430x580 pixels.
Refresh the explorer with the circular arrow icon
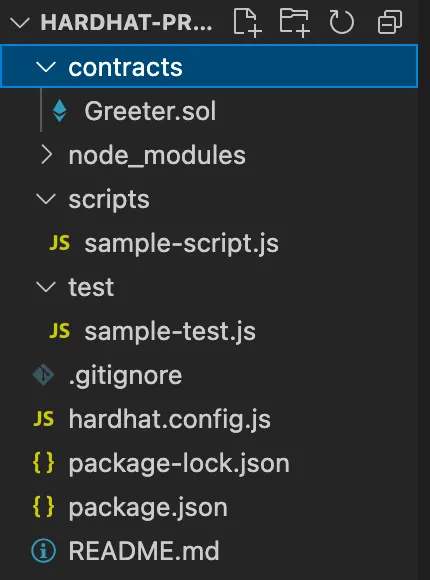coord(341,23)
